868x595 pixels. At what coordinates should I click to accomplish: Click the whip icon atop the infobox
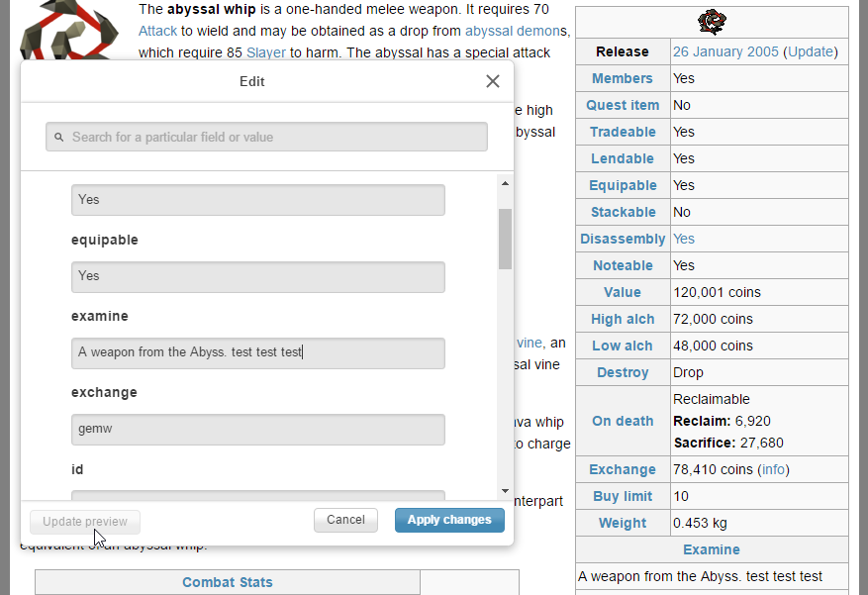(x=712, y=22)
